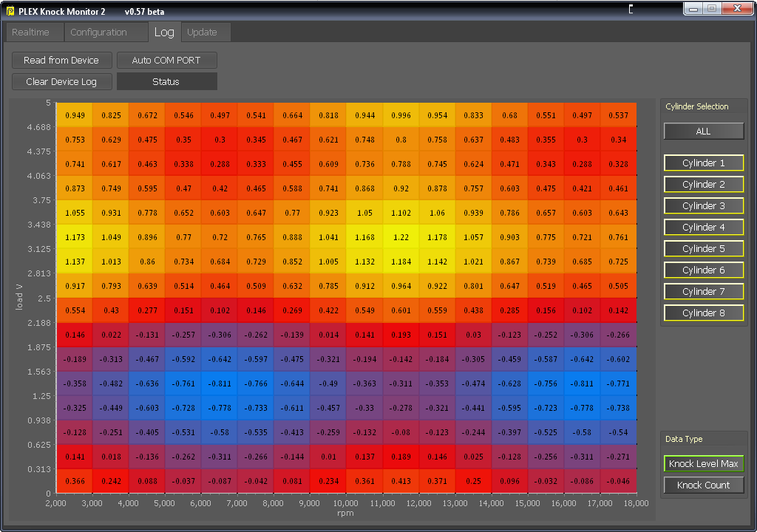Clear the device log
The width and height of the screenshot is (757, 532).
[61, 81]
